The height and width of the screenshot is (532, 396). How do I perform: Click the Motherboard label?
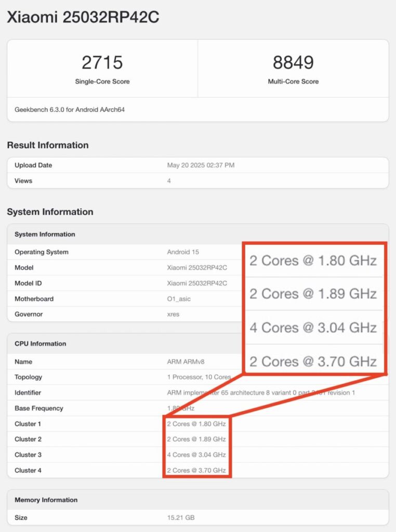34,299
